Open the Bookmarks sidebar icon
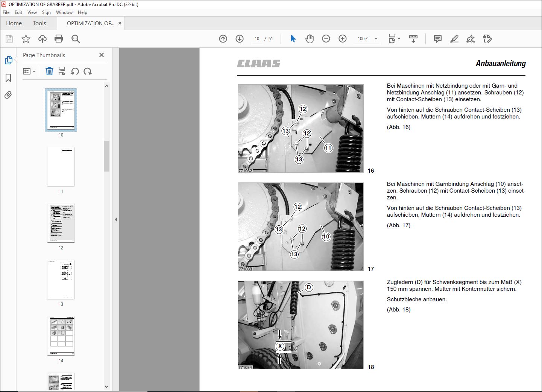Viewport: 542px width, 392px height. pyautogui.click(x=8, y=78)
